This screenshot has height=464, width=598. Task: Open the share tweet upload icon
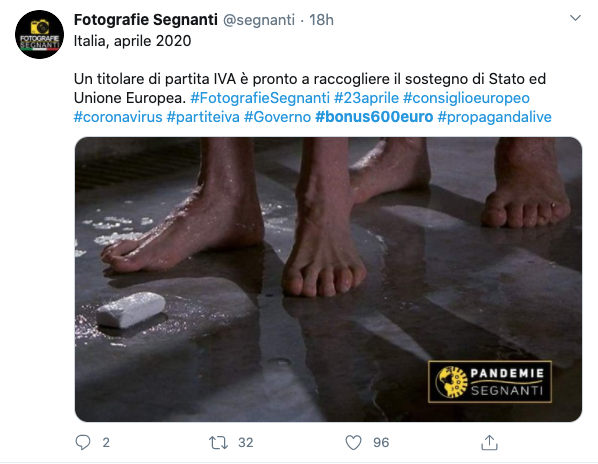tap(489, 442)
